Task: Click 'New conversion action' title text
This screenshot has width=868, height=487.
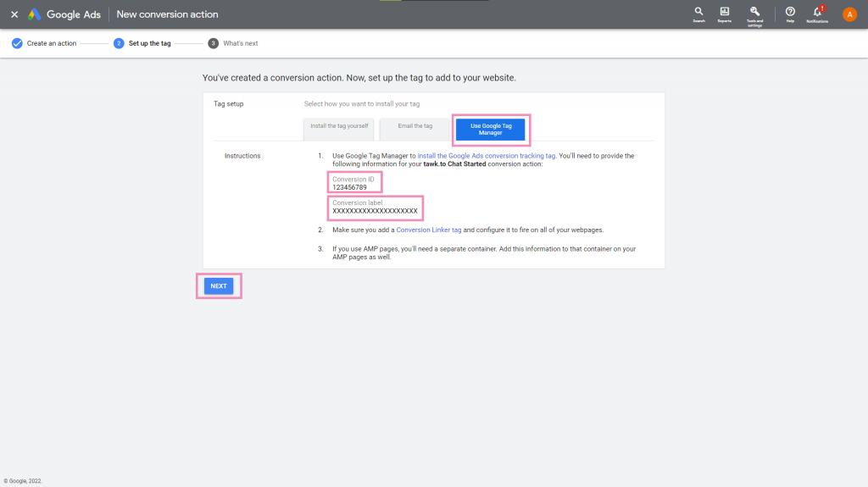Action: (167, 14)
